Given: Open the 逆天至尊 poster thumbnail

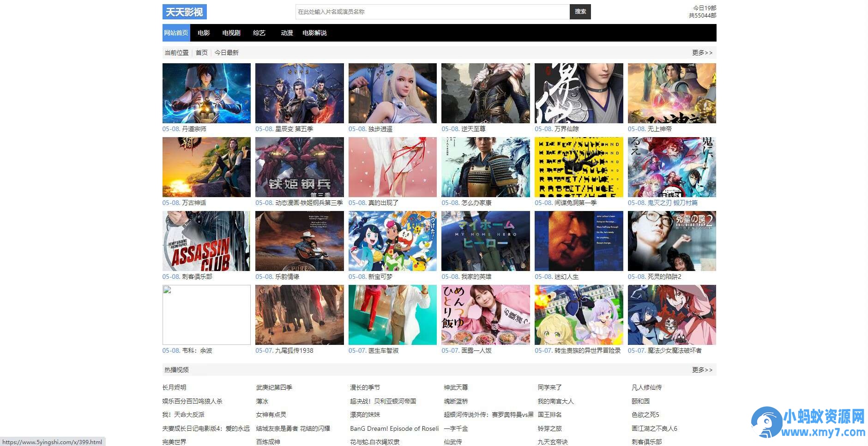Looking at the screenshot, I should click(x=486, y=93).
